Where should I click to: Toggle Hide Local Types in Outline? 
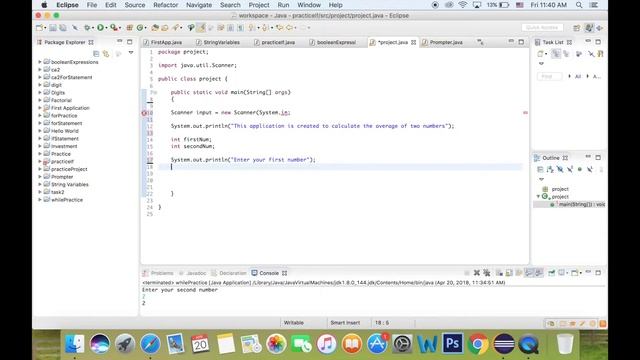[x=589, y=169]
